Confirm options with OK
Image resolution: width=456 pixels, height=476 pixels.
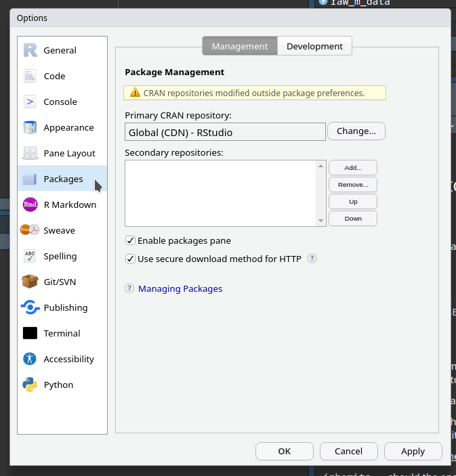(x=285, y=451)
